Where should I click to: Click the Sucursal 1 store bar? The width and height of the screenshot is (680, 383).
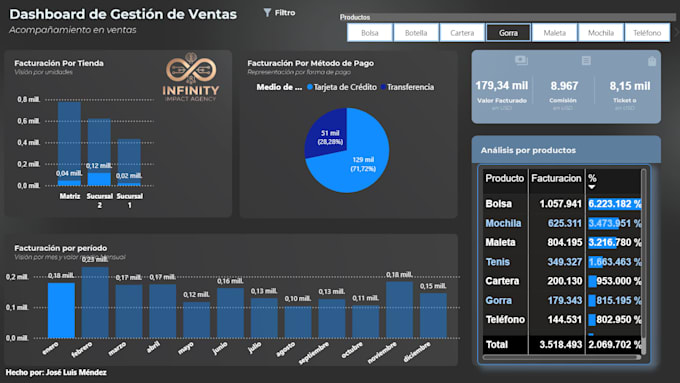coord(129,162)
